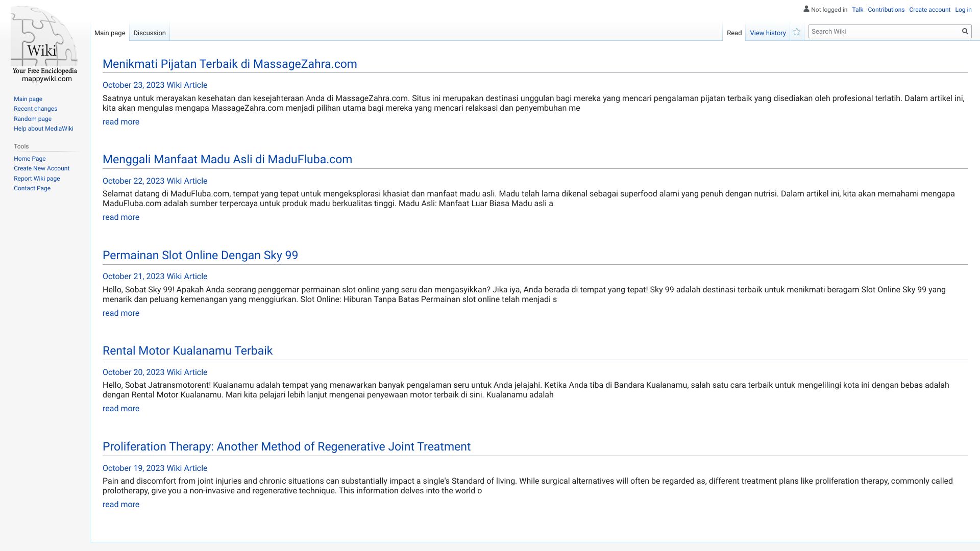This screenshot has height=551, width=980.
Task: Open a Random page from sidebar
Action: (33, 119)
